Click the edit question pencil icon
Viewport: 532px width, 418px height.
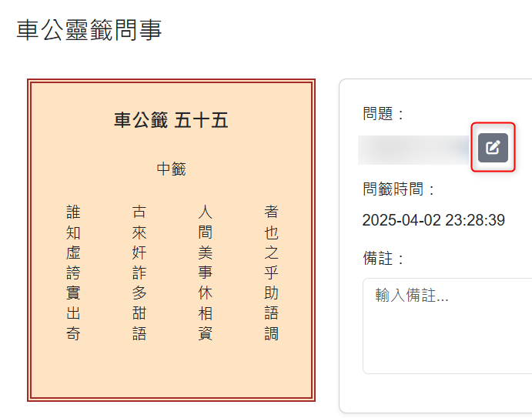click(493, 148)
